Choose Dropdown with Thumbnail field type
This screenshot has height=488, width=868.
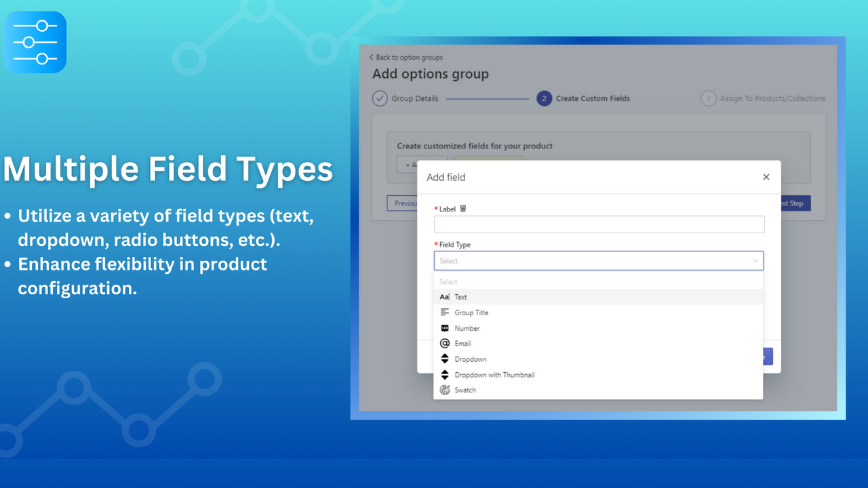(x=598, y=375)
